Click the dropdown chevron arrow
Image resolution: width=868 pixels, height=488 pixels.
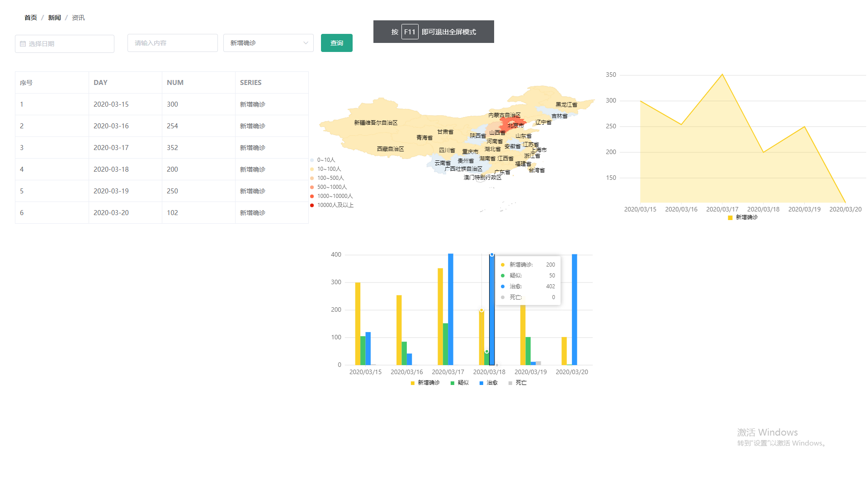306,43
